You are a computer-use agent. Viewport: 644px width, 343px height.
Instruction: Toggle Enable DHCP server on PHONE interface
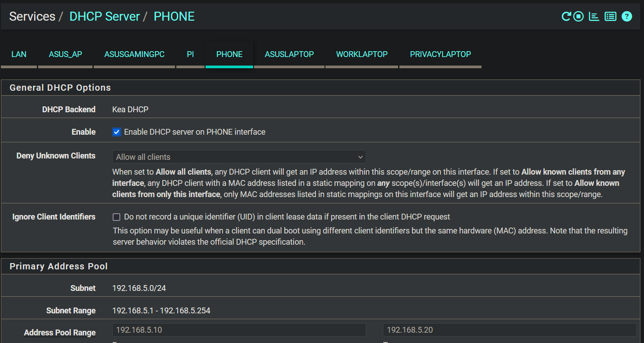pyautogui.click(x=117, y=132)
